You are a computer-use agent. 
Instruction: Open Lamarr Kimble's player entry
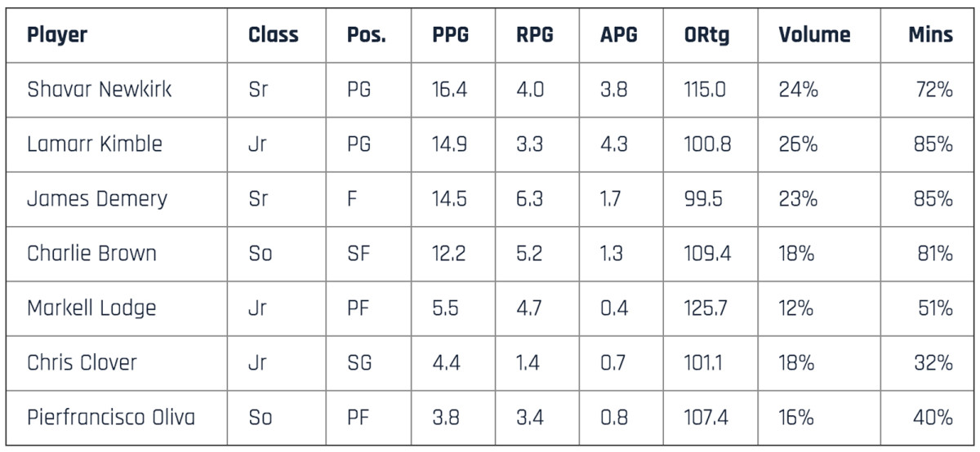pyautogui.click(x=95, y=144)
